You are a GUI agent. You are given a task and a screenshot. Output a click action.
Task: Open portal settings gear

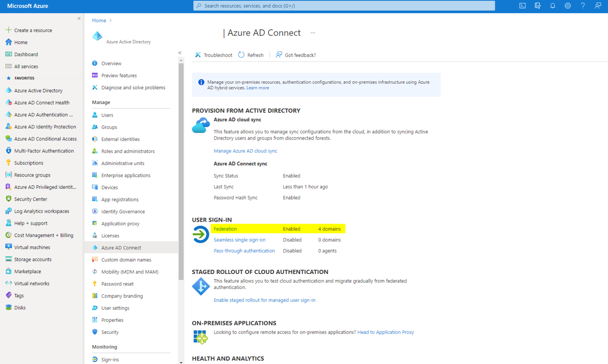tap(568, 6)
